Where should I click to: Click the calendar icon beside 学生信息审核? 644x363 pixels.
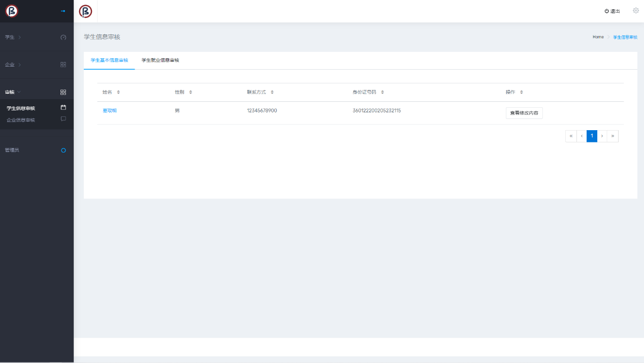click(x=63, y=107)
